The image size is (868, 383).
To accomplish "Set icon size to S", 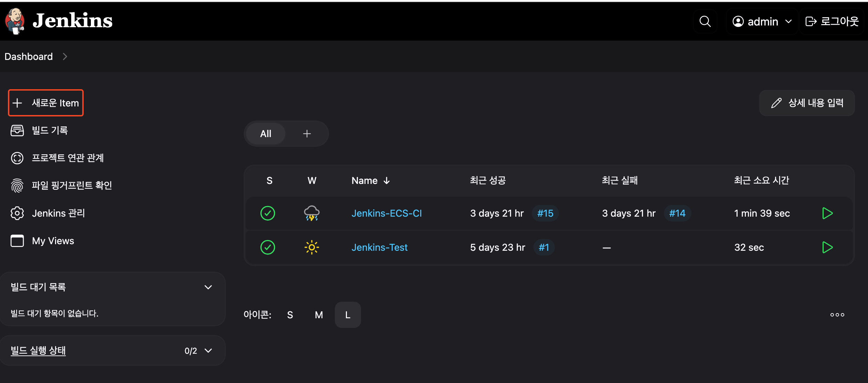I will tap(290, 315).
